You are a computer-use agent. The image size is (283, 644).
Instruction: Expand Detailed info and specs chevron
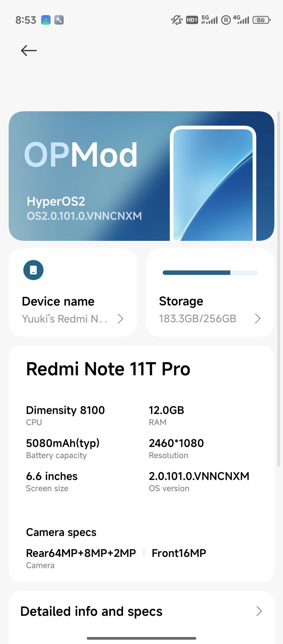coord(259,611)
